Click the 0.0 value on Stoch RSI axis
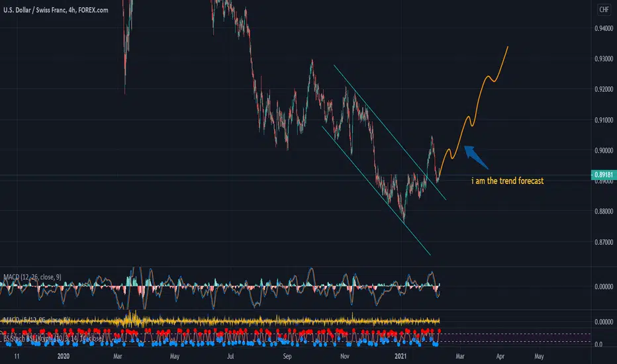Screen dimensions: 617x364 click(598, 344)
